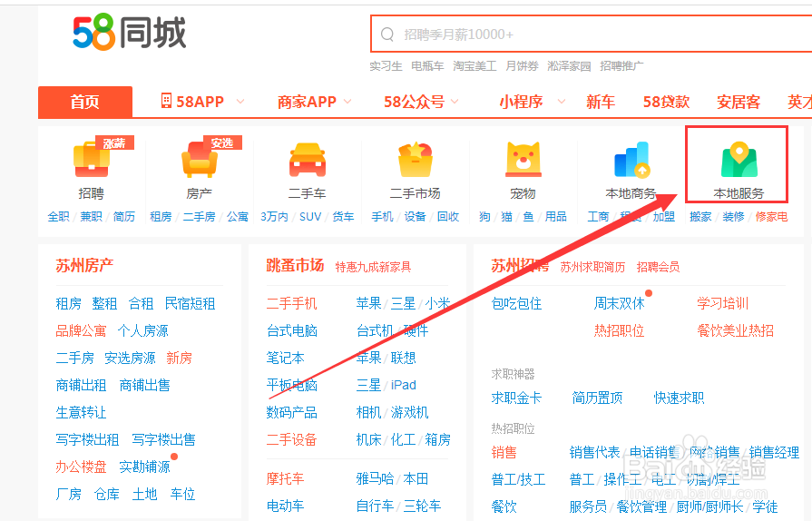Viewport: 812px width, 521px height.
Task: Open the 猫 link under 宠物
Action: (x=506, y=217)
